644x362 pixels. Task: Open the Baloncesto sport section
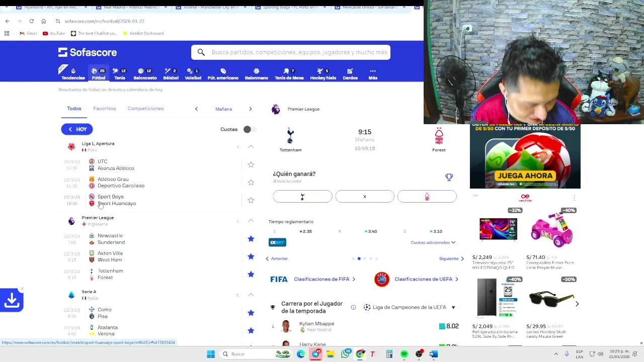click(x=145, y=74)
